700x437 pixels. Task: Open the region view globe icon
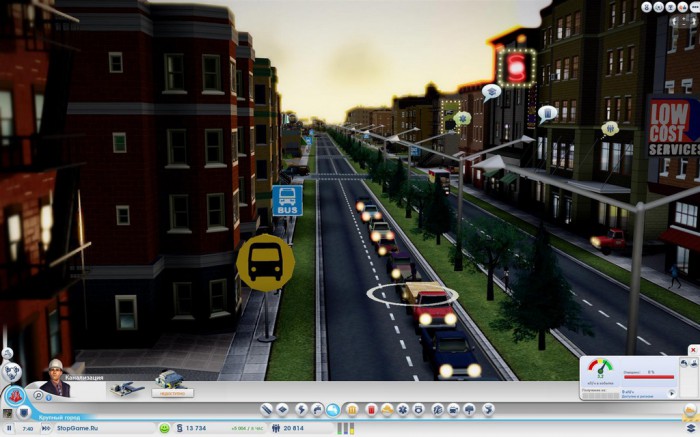point(11,371)
